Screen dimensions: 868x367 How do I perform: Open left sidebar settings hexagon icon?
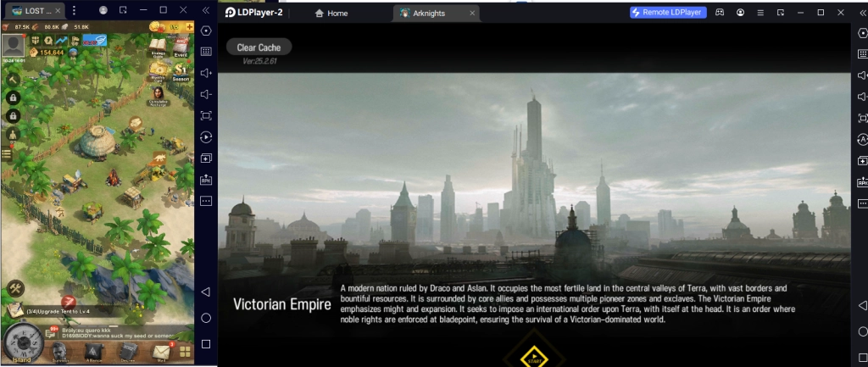point(206,31)
